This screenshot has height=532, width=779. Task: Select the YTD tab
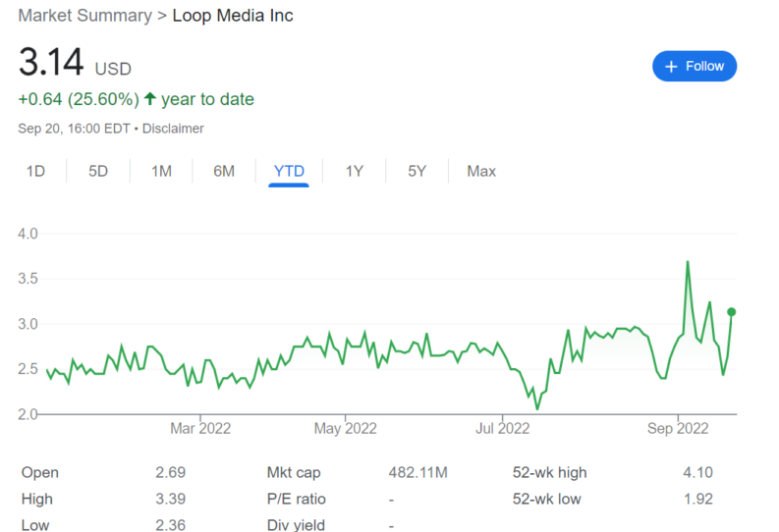289,171
